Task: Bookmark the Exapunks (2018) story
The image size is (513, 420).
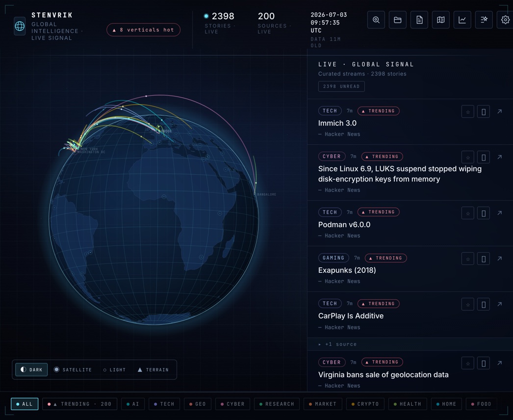Action: pos(484,259)
